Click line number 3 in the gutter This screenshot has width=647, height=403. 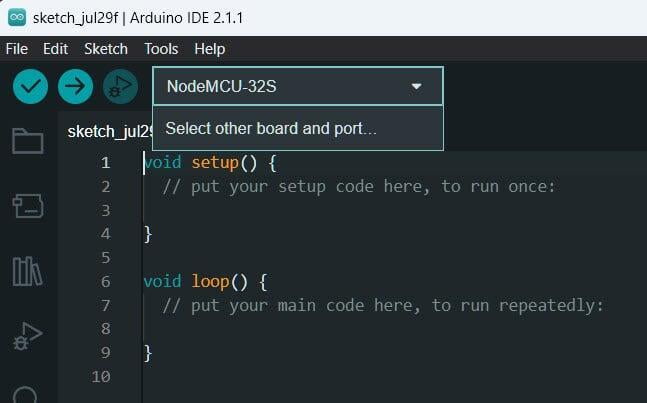106,210
